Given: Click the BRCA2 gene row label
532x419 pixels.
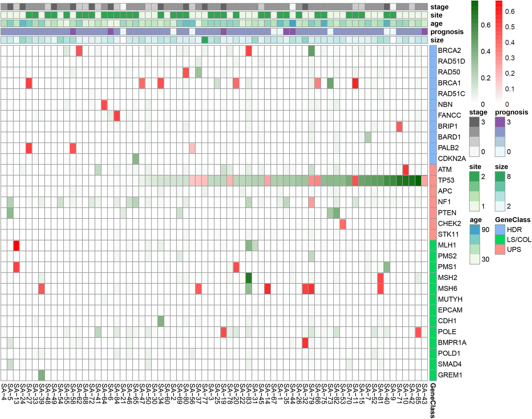Looking at the screenshot, I should (449, 50).
